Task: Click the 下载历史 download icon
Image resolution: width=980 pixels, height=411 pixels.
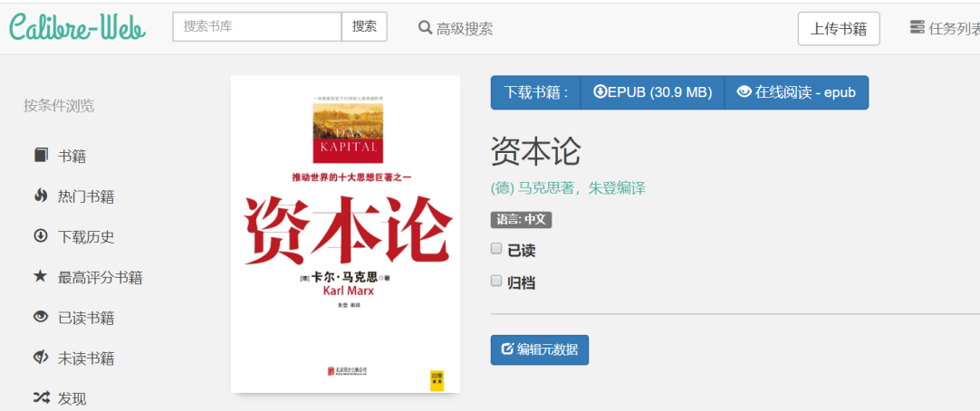Action: pyautogui.click(x=41, y=236)
